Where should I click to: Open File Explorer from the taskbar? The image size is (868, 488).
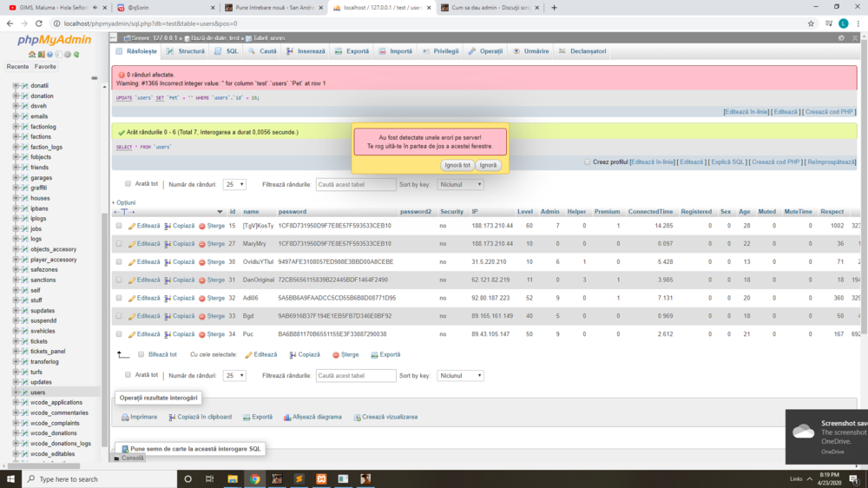233,479
